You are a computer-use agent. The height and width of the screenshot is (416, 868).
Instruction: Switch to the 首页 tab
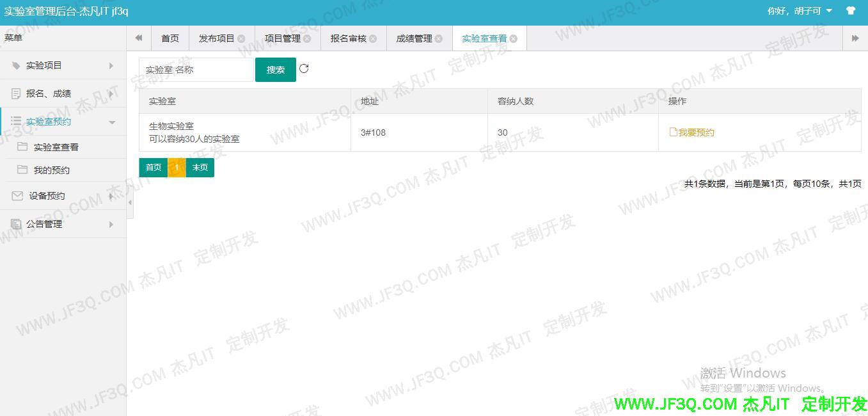pyautogui.click(x=170, y=38)
